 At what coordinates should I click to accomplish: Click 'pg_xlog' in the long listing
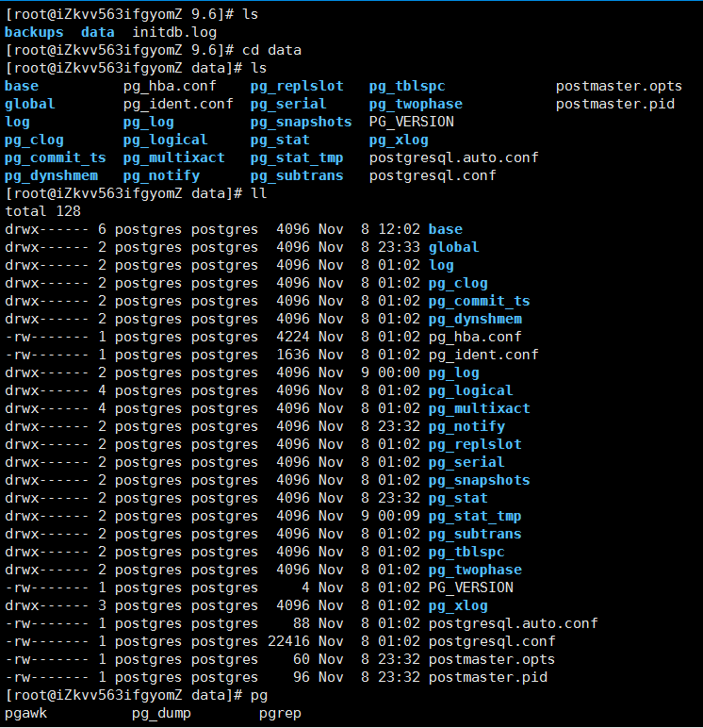(x=458, y=605)
